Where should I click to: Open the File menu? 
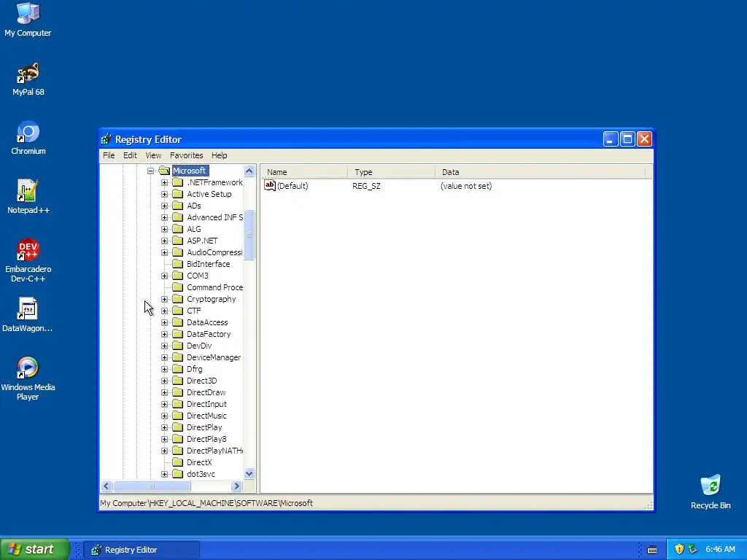click(x=109, y=155)
